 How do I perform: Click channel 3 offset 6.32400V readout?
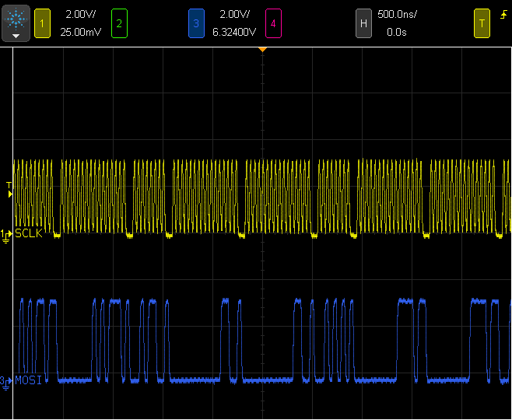tap(234, 33)
